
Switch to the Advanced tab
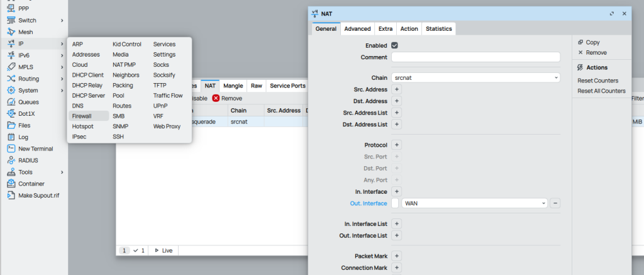[357, 29]
